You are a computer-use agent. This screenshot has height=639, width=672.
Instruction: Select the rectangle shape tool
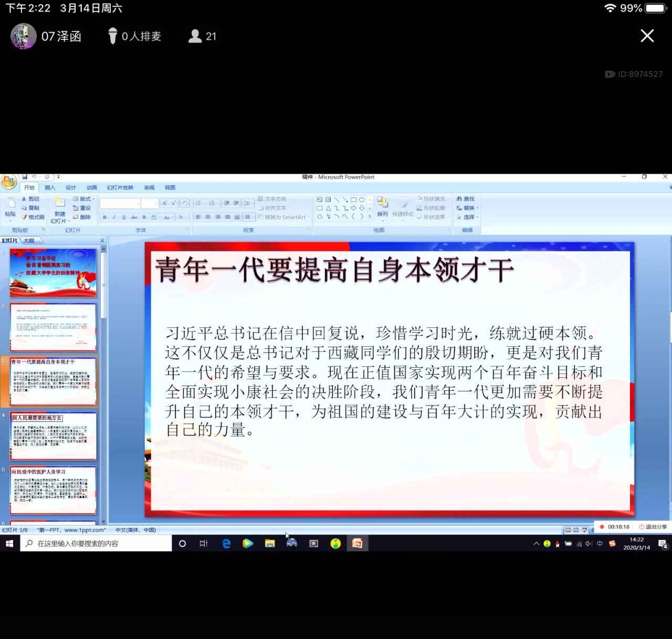353,199
